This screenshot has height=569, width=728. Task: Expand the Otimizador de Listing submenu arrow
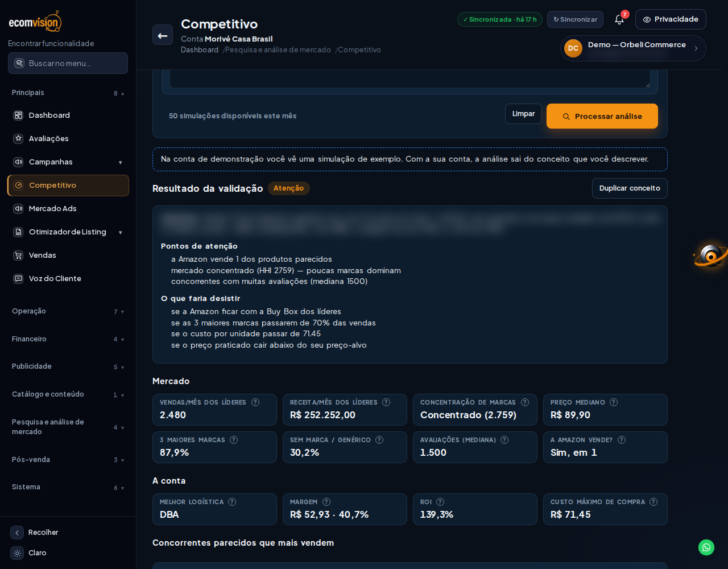coord(121,233)
